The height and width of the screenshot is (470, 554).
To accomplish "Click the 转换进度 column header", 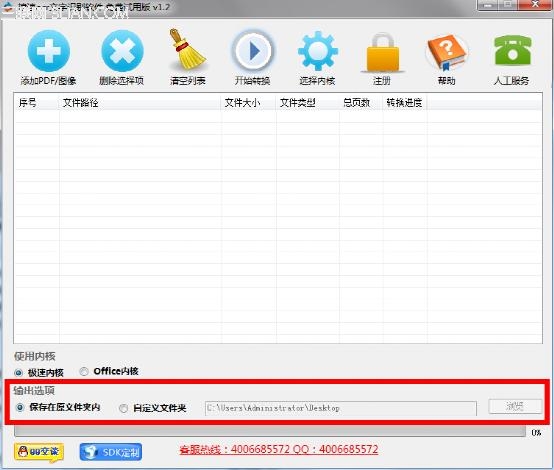I will (405, 103).
